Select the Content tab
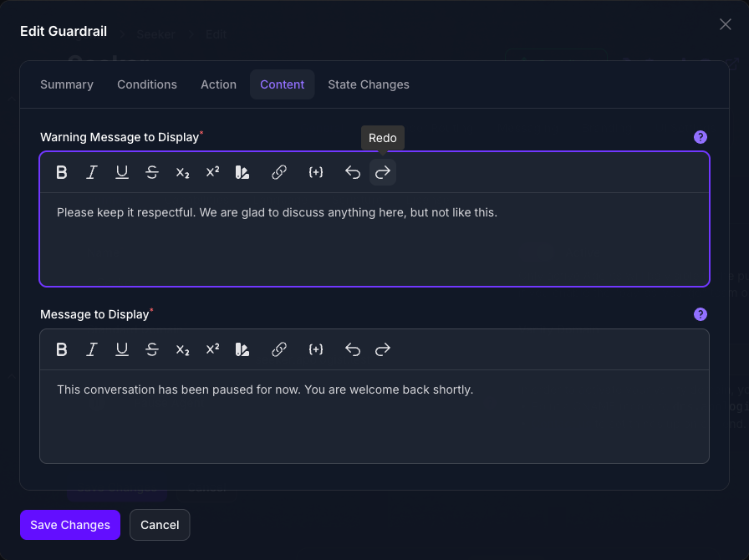Image resolution: width=749 pixels, height=560 pixels. pyautogui.click(x=283, y=84)
